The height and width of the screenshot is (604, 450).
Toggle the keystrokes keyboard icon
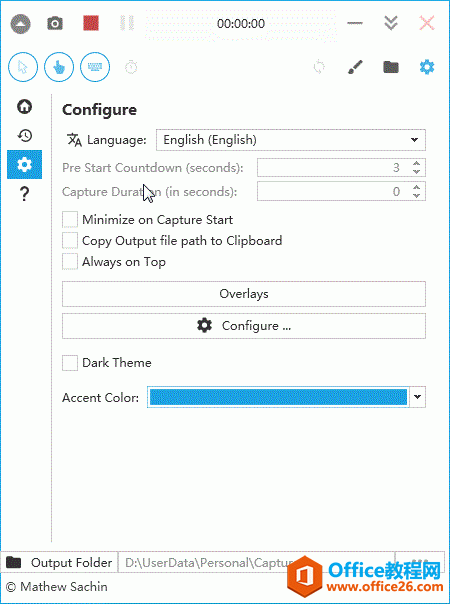pos(95,67)
